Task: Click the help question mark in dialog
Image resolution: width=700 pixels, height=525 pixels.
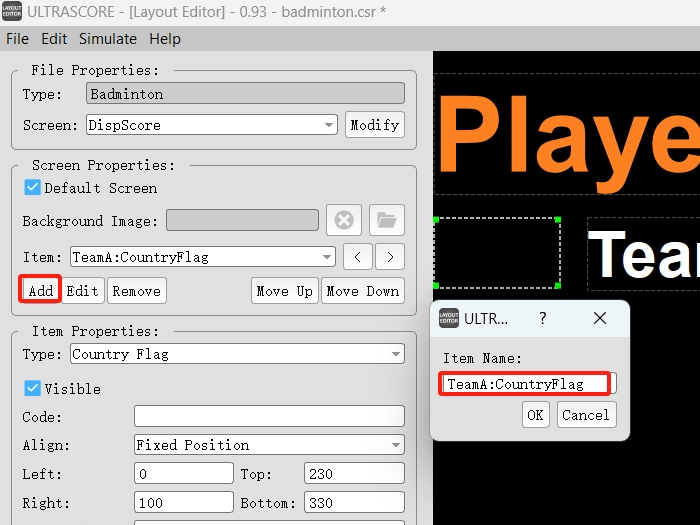Action: pyautogui.click(x=543, y=318)
